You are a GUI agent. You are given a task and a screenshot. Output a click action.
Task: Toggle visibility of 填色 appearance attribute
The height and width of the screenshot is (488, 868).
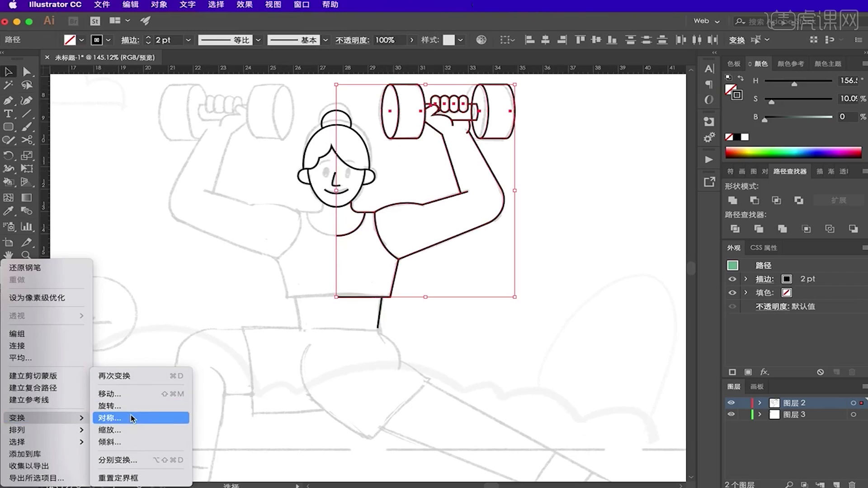[732, 293]
